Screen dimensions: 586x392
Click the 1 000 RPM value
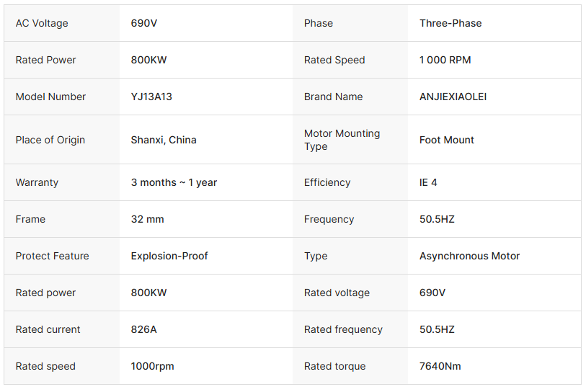[x=445, y=60]
